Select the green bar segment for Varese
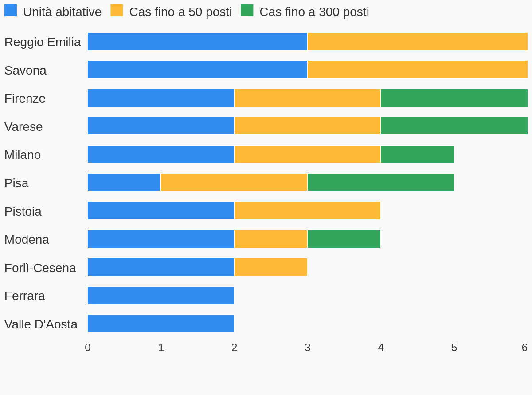The image size is (532, 395). coord(454,126)
